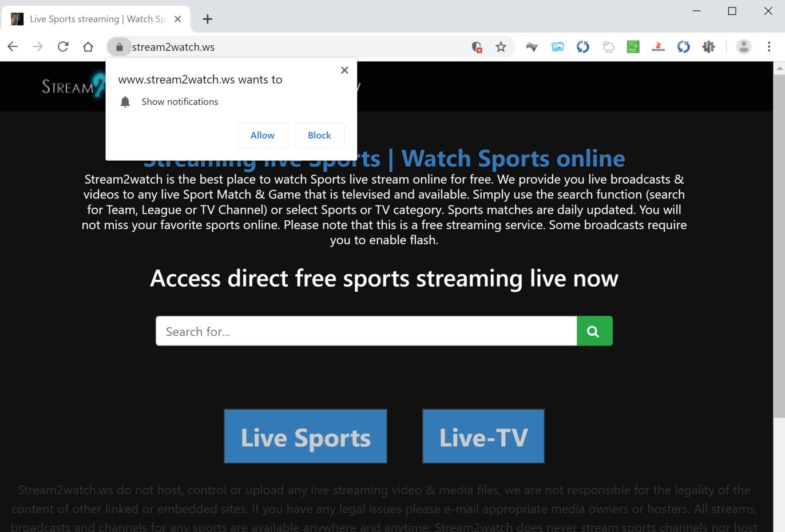
Task: Click the browser forward arrow
Action: 38,47
